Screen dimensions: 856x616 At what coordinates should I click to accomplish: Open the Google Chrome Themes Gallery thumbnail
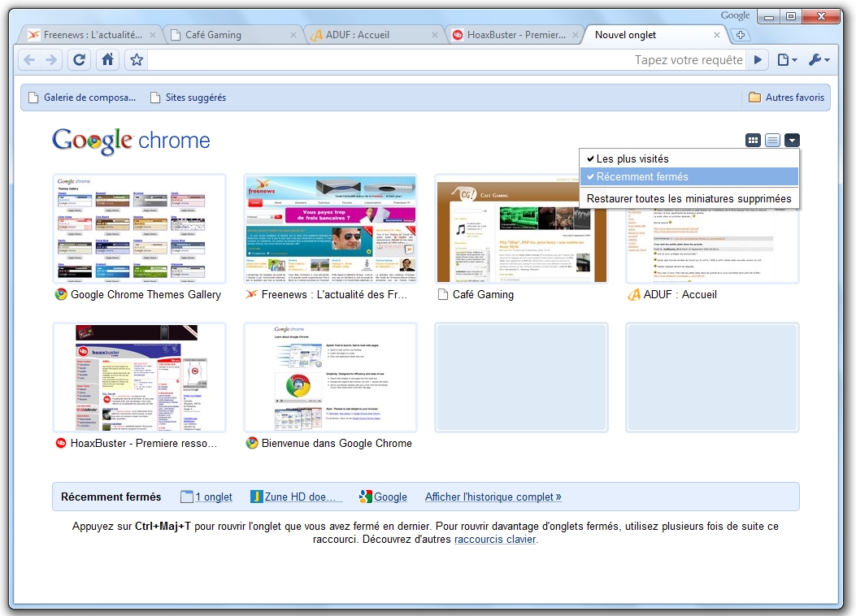point(139,229)
